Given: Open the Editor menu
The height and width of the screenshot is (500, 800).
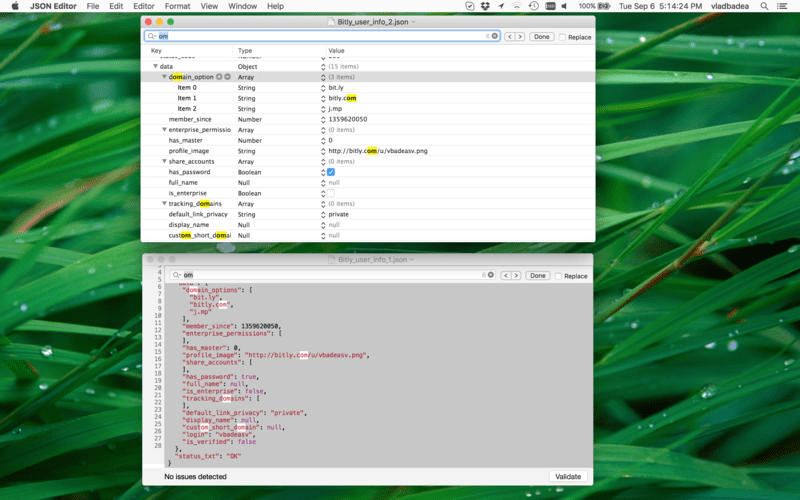Looking at the screenshot, I should coord(144,6).
